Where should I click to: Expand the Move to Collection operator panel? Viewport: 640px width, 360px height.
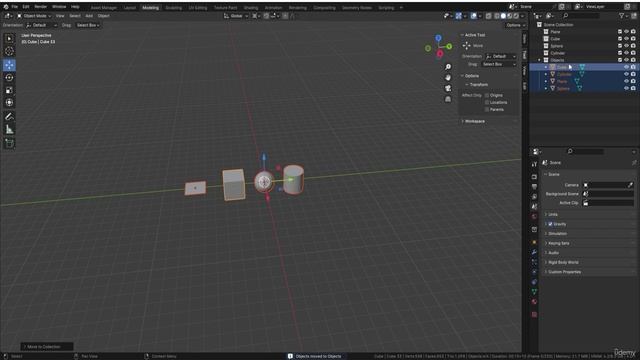47,347
